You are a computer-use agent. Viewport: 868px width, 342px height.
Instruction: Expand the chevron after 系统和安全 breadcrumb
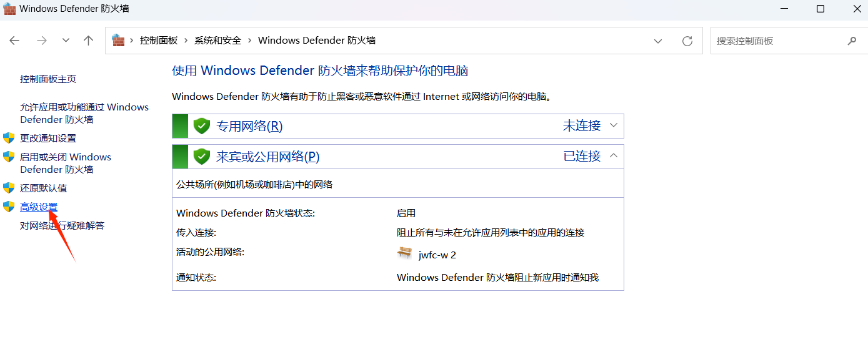pos(250,41)
